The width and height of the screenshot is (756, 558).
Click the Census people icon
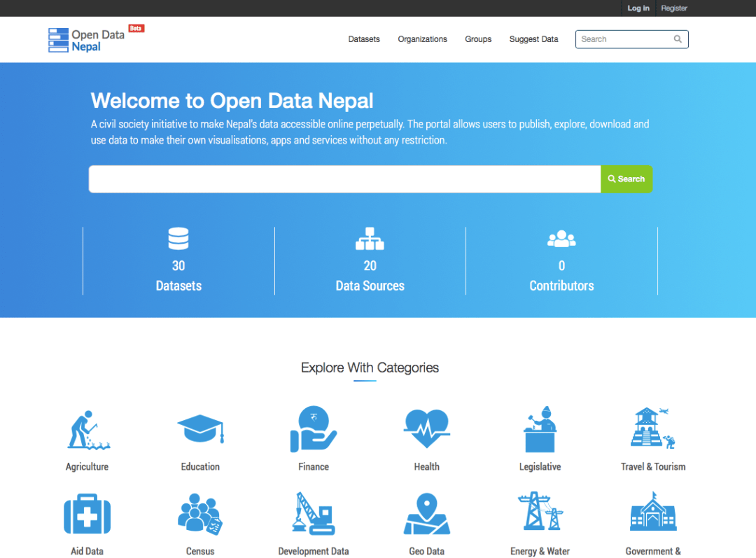click(x=200, y=514)
